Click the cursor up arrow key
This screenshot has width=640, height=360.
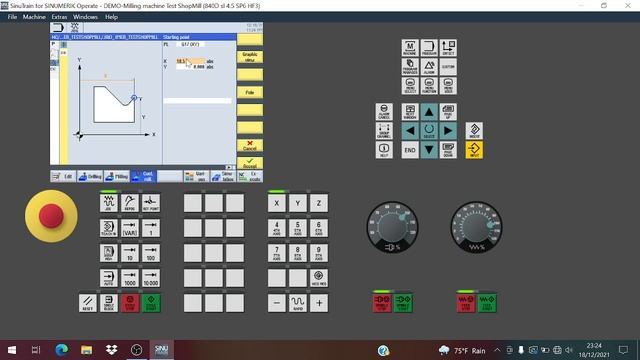point(429,111)
